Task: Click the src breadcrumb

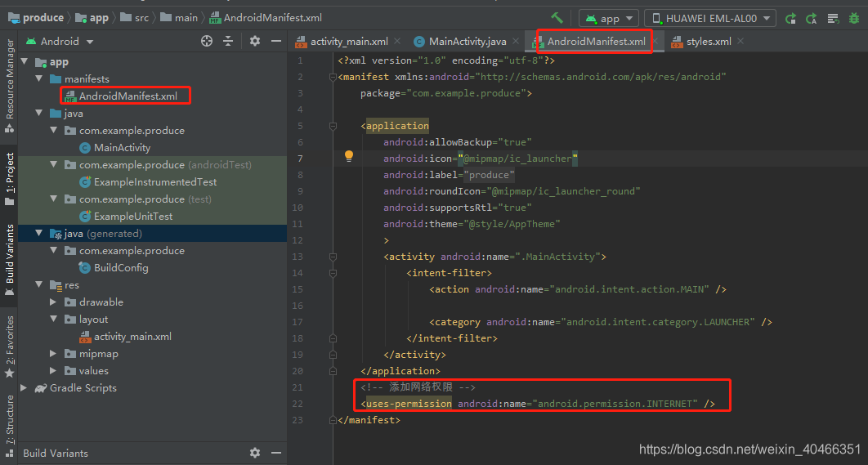Action: point(135,18)
